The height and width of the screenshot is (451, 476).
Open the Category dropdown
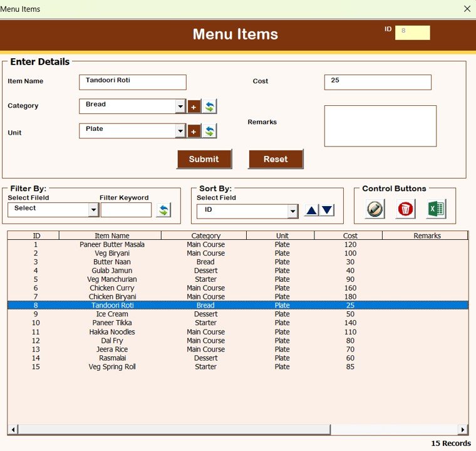tap(180, 106)
